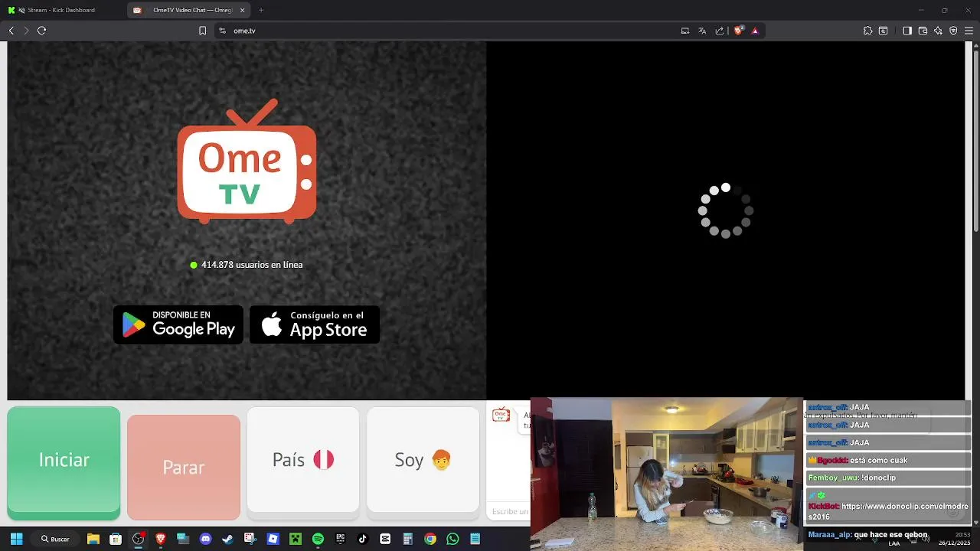Click the share page icon
The image size is (980, 551).
pos(720,31)
